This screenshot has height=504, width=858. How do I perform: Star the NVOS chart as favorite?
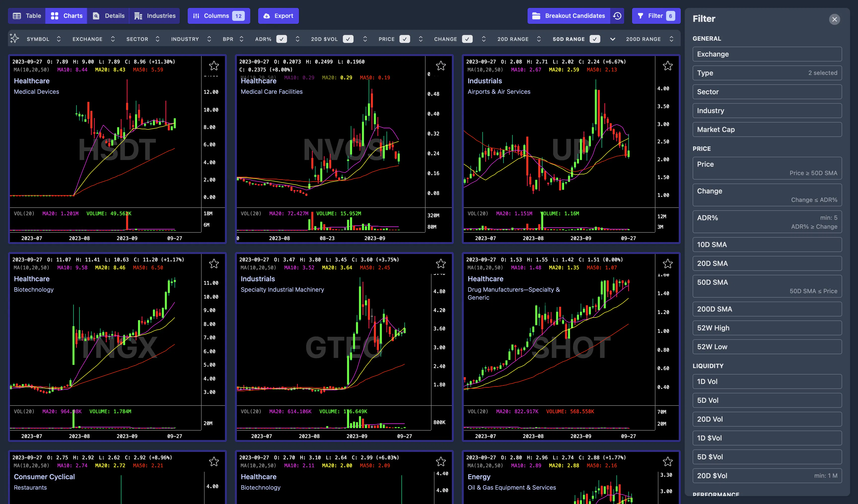(x=441, y=66)
